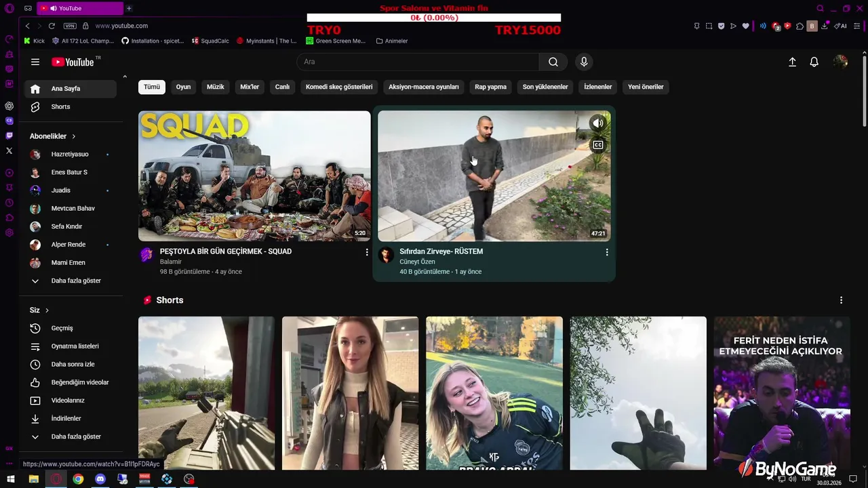Screen dimensions: 868x488
Task: Open the PEŞTOYLA BİR GÜN SQUAD thumbnail
Action: [x=254, y=176]
